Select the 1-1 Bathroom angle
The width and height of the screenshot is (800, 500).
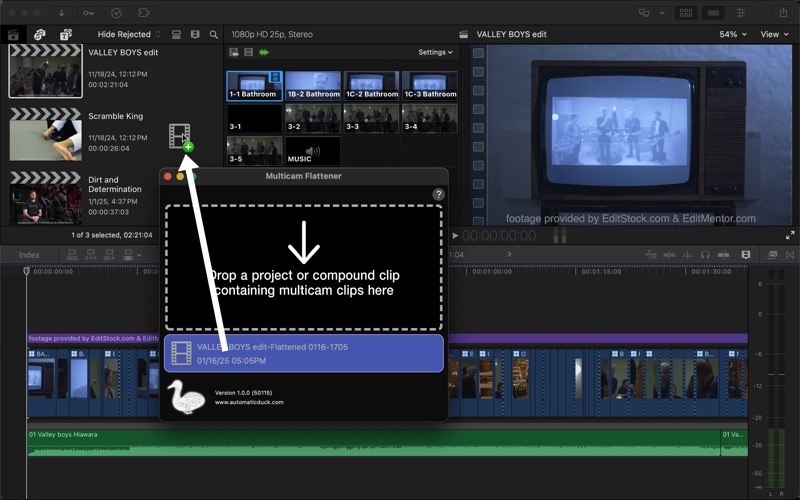(254, 86)
